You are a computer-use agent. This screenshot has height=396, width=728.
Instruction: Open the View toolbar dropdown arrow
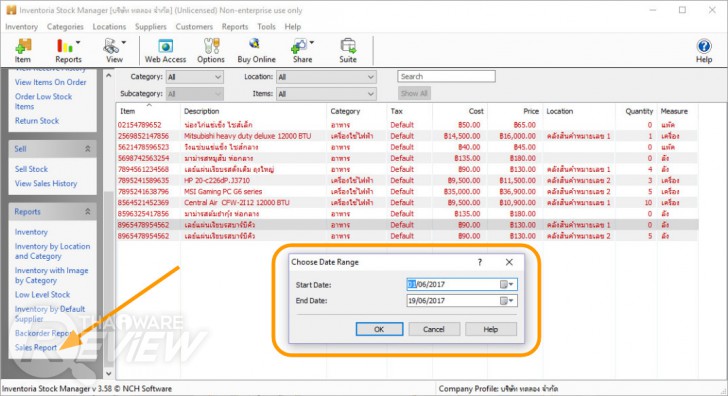[x=124, y=43]
